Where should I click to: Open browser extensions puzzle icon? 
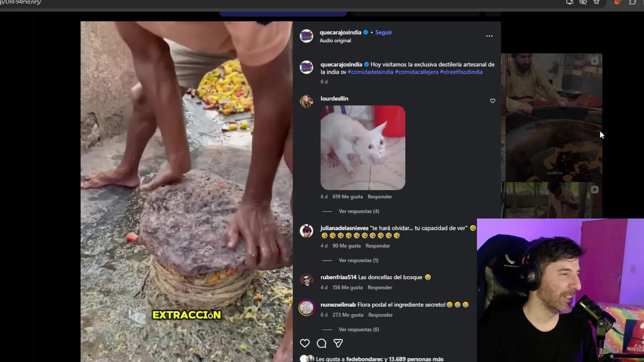(x=632, y=2)
